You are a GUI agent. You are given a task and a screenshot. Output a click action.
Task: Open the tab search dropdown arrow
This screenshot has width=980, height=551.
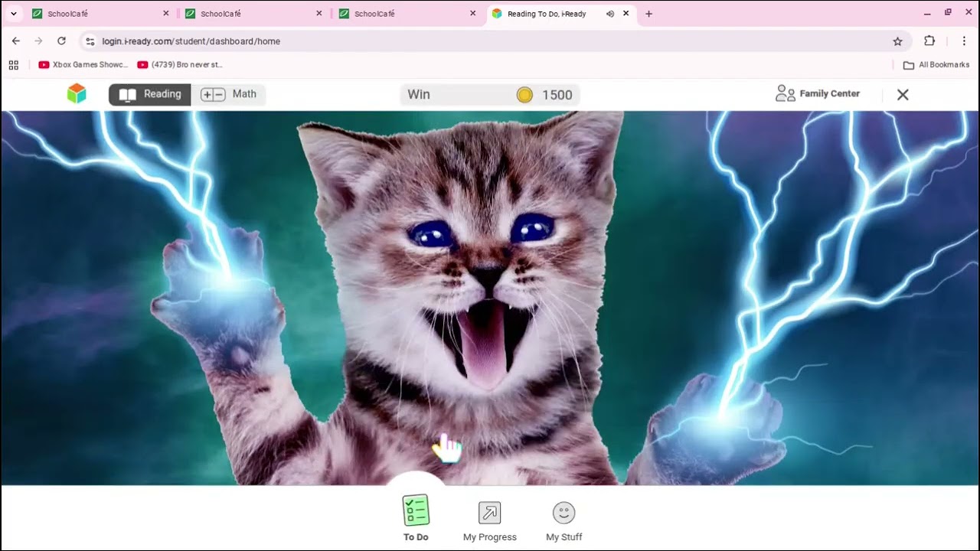(13, 14)
